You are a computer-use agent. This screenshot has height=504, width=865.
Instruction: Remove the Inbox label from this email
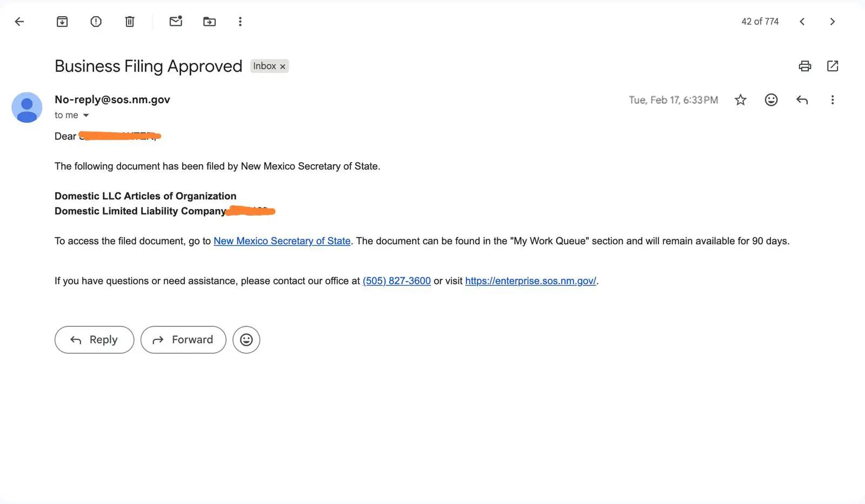point(282,66)
